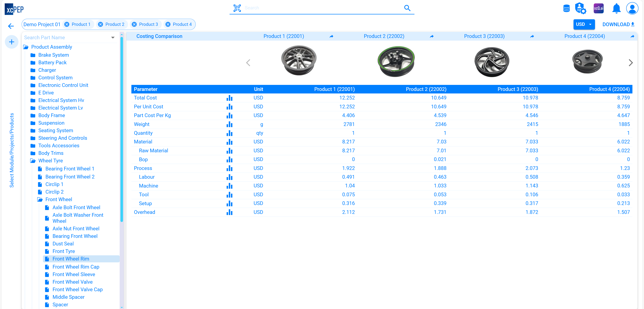Click the round plus add button
The width and height of the screenshot is (644, 309).
tap(12, 42)
